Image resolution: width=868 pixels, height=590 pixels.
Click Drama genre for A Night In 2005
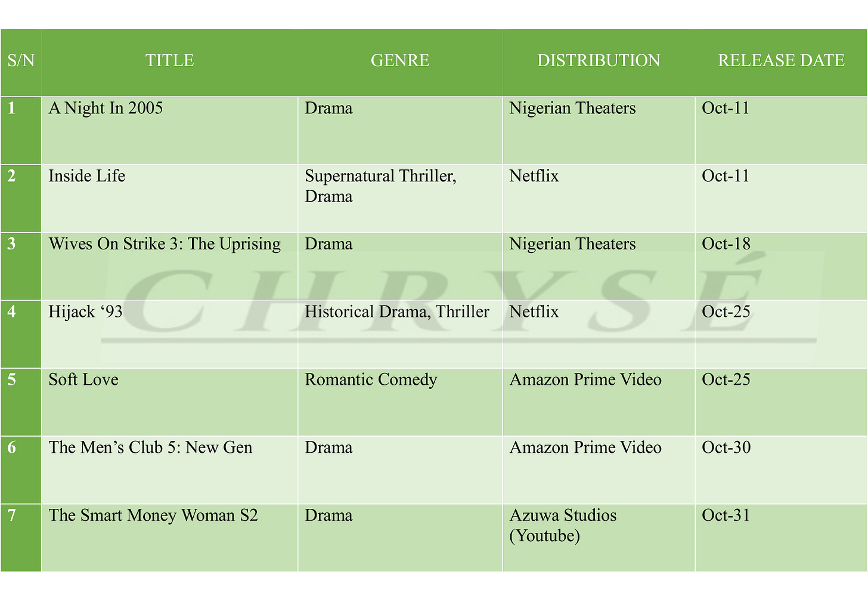(x=328, y=108)
